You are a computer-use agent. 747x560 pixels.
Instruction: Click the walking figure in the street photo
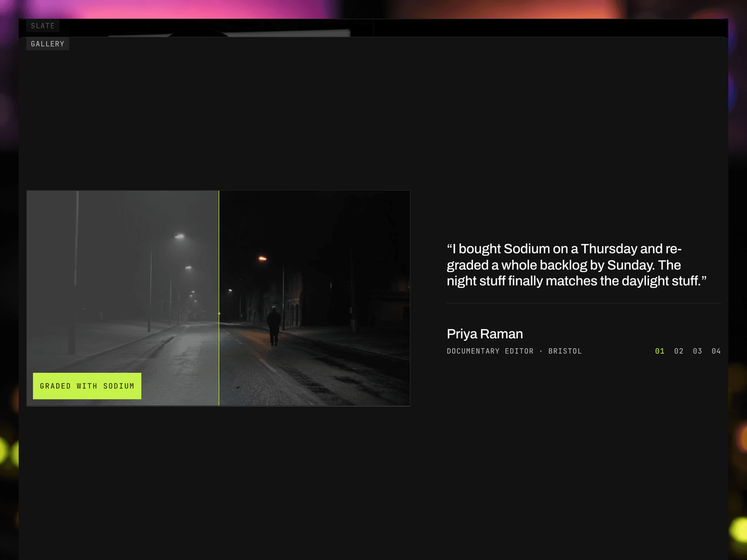(x=274, y=326)
